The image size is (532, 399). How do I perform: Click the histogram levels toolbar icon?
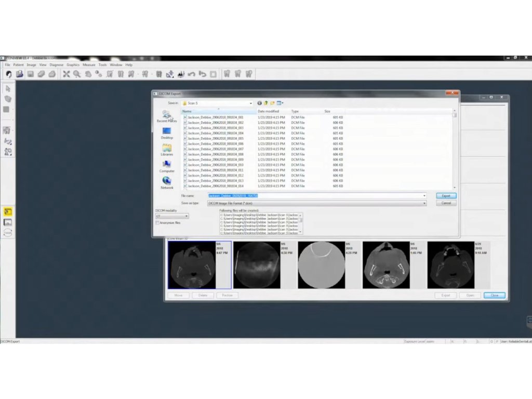(181, 74)
